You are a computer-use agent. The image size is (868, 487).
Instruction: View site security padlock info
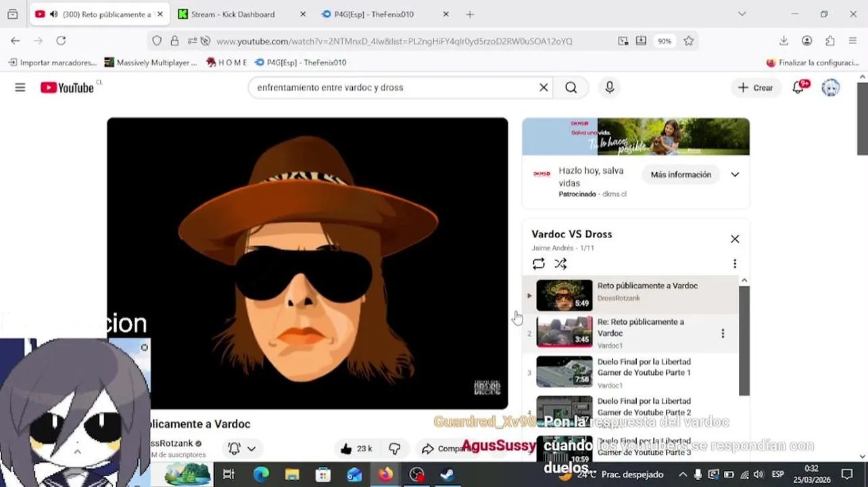(x=174, y=41)
